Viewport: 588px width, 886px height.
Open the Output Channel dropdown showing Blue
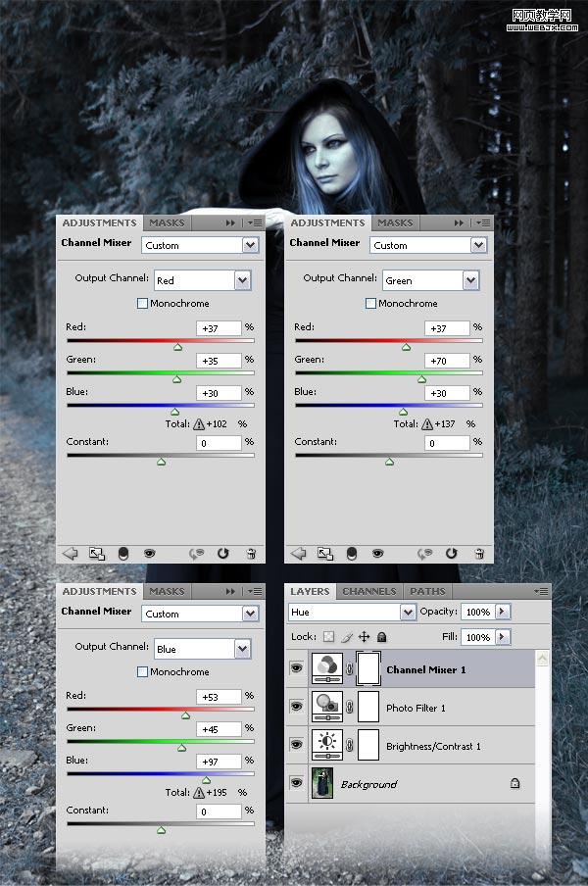tap(202, 649)
